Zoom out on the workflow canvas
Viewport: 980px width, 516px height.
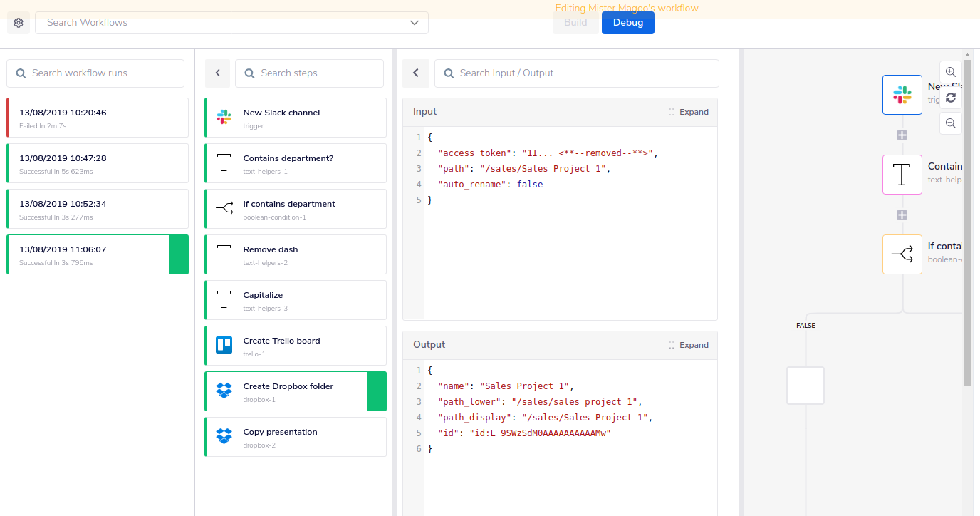951,123
